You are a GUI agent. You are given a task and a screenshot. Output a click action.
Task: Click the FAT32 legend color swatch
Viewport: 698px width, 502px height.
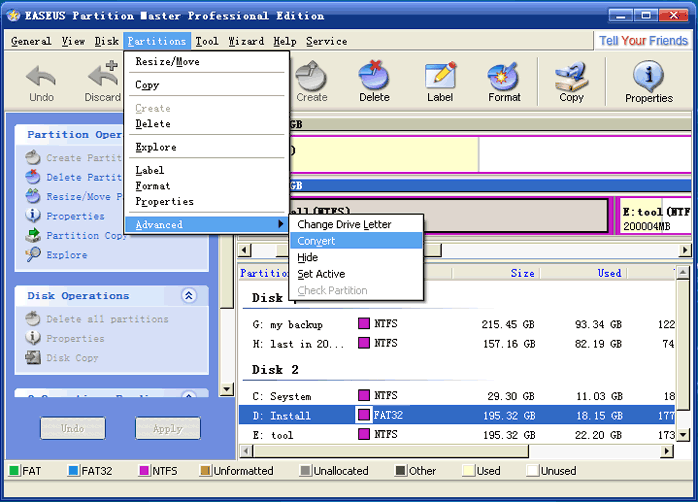click(x=73, y=470)
